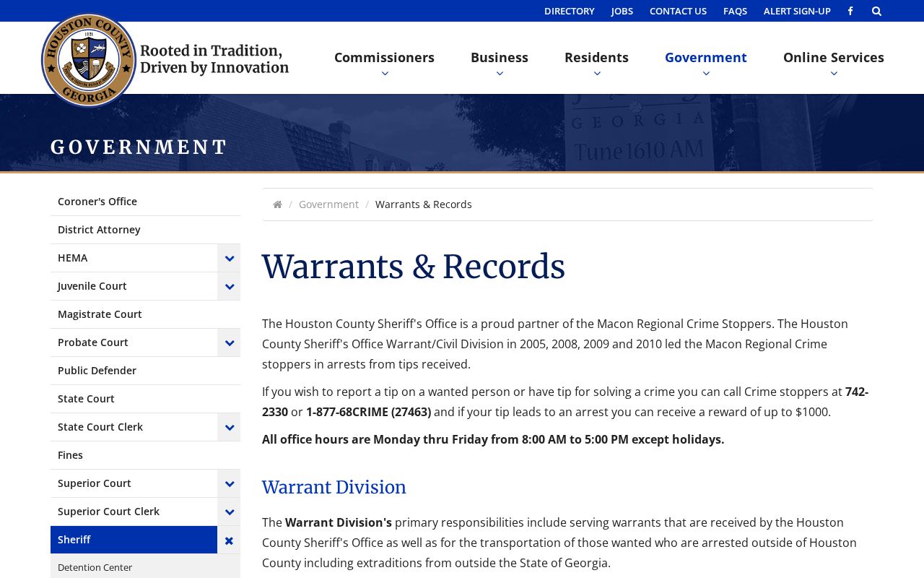Click the Warrant Division heading

coord(334,488)
